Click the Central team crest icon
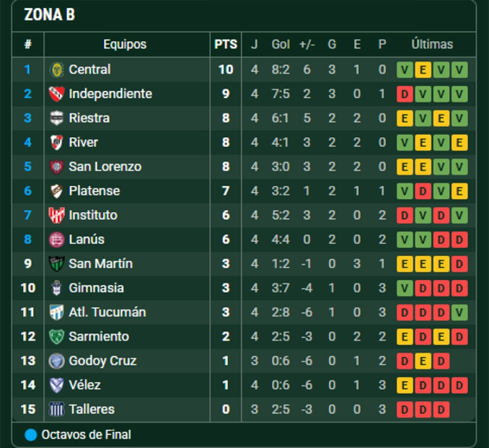Viewport: 489px width, 448px height. pyautogui.click(x=57, y=70)
